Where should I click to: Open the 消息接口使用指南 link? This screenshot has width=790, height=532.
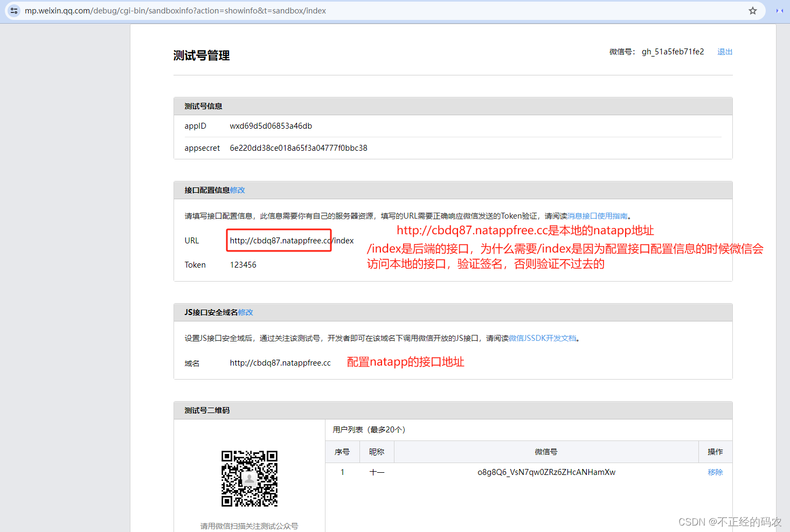(x=598, y=216)
